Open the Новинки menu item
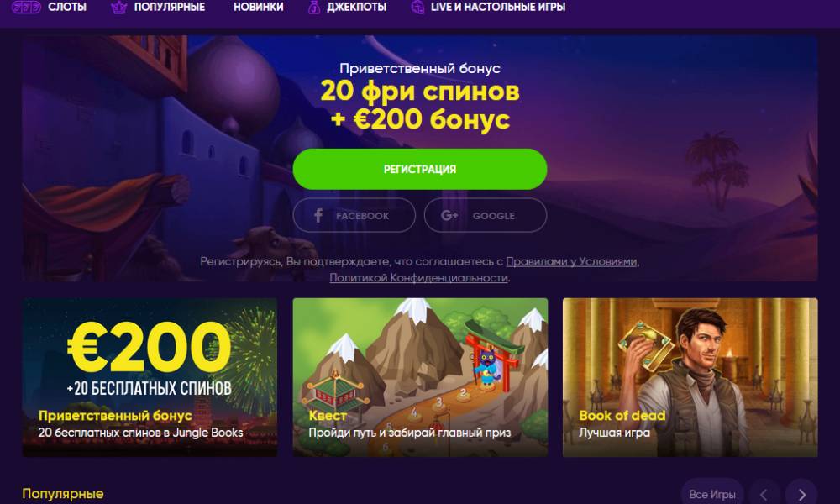Viewport: 840px width, 504px height. 258,7
